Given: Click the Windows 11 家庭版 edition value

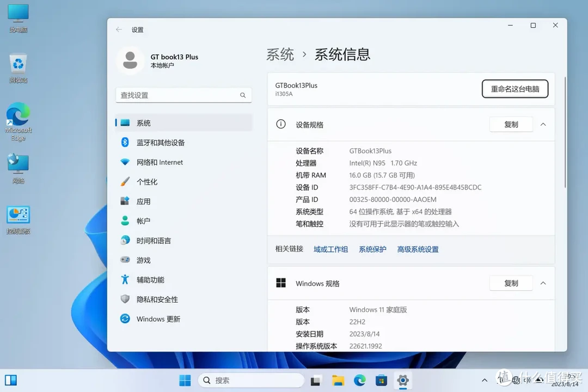Looking at the screenshot, I should pyautogui.click(x=378, y=310).
